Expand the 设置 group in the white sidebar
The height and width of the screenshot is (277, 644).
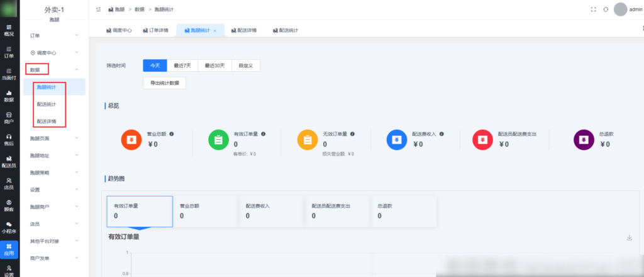coord(54,190)
